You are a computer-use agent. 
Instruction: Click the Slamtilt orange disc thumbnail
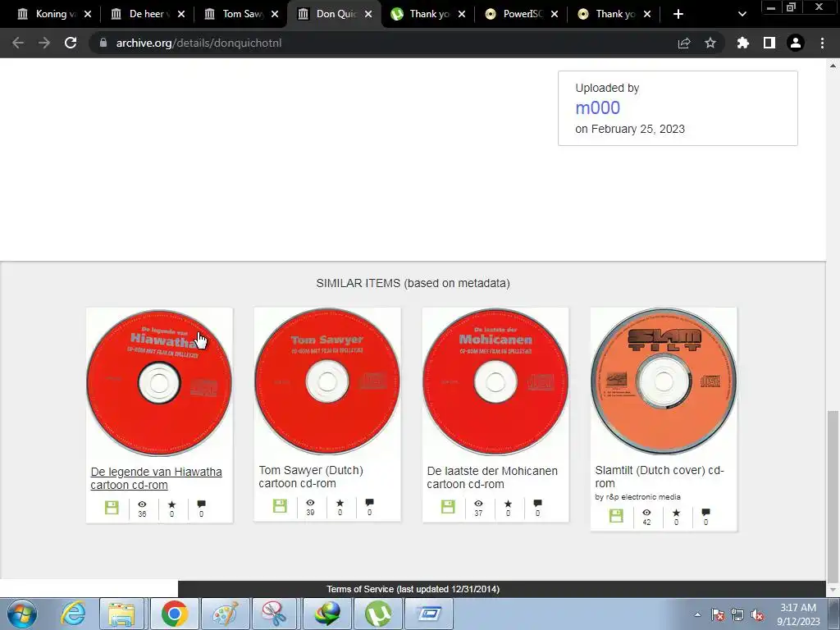click(x=664, y=381)
